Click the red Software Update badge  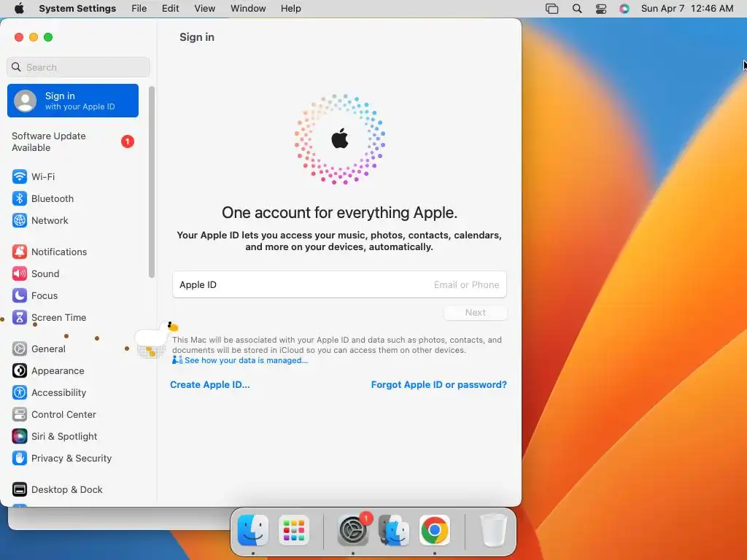point(127,141)
